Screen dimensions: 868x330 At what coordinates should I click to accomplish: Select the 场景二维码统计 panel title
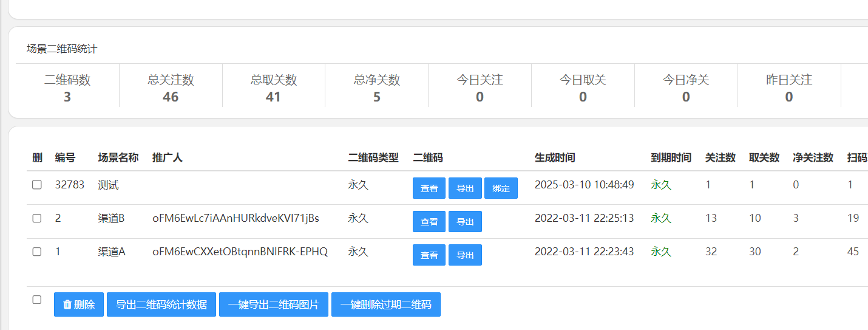tap(62, 49)
